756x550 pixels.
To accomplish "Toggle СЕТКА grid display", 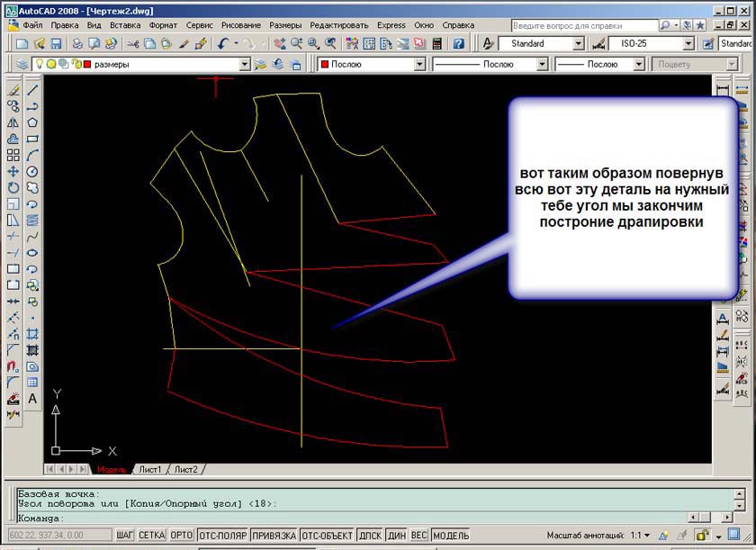I will point(151,536).
